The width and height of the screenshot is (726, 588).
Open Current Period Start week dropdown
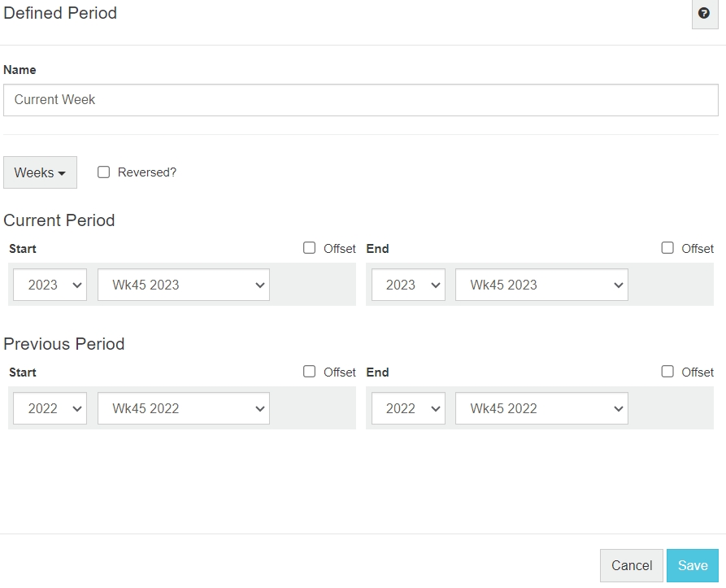(184, 285)
